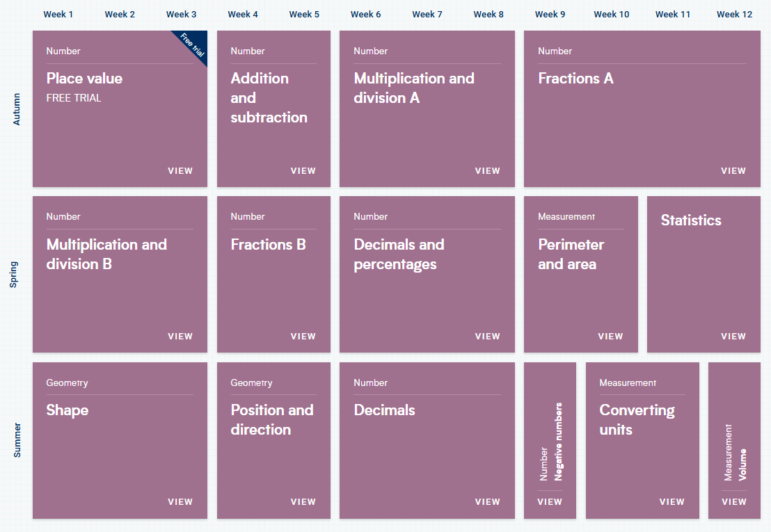Open the Place value block's VIEW link
Screen dimensions: 771x532
pos(180,171)
